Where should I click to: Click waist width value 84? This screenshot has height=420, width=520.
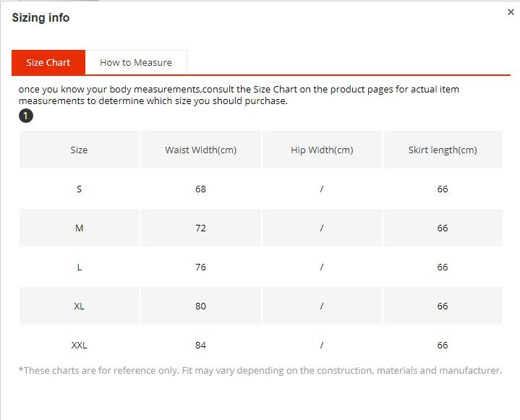[200, 346]
